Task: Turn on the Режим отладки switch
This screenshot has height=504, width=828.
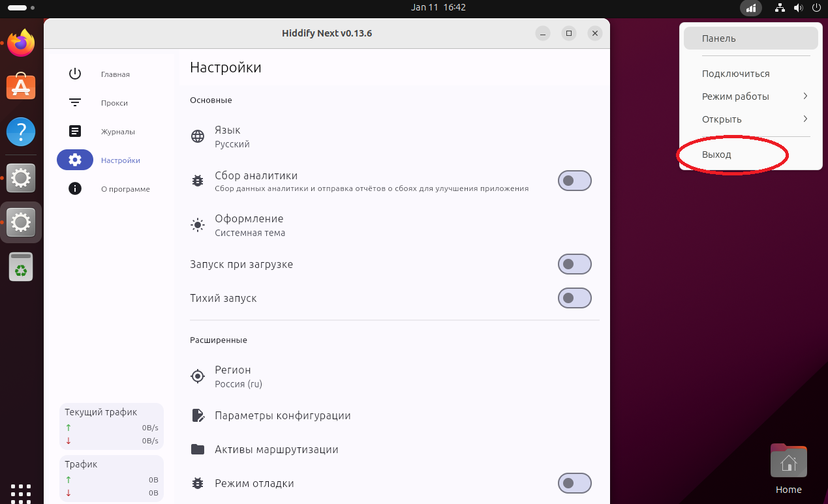Action: point(574,483)
